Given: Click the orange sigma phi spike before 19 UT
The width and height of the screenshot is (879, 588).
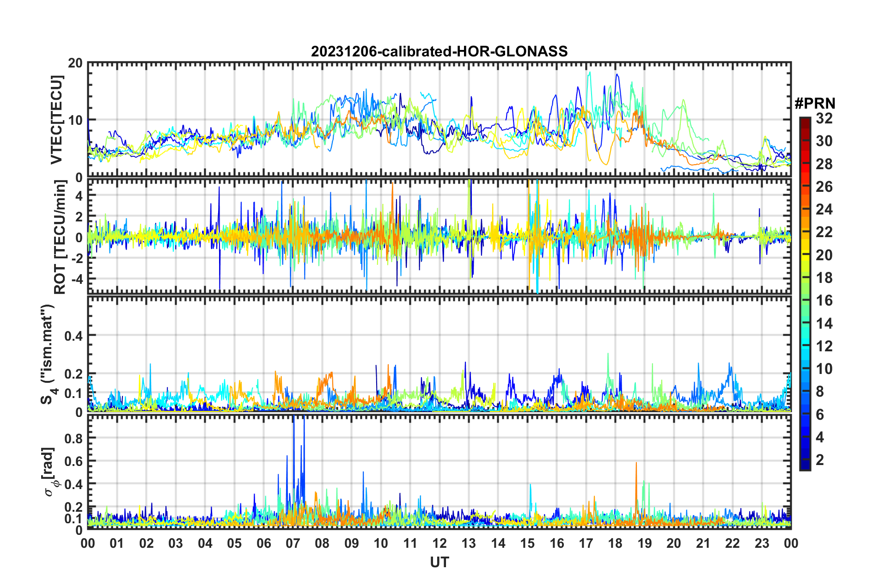Looking at the screenshot, I should pos(636,485).
